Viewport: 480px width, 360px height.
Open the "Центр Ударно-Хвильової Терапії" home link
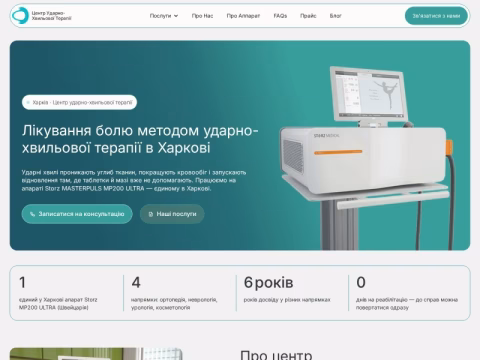point(42,16)
